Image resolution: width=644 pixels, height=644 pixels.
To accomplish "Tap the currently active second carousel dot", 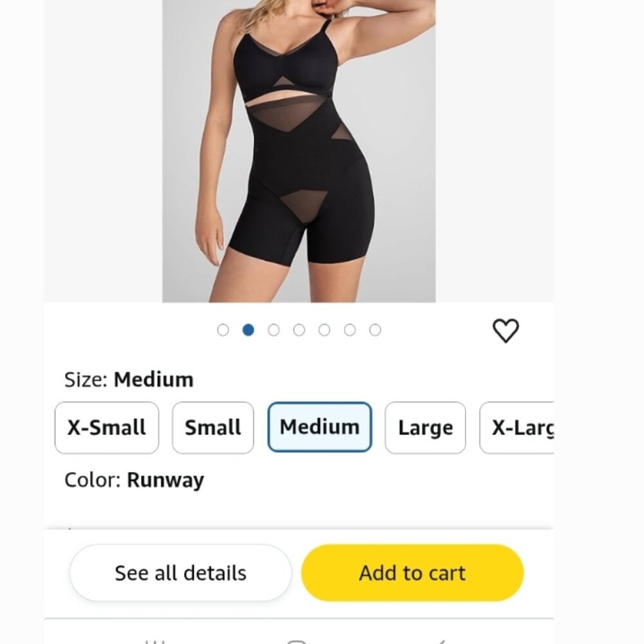I will (249, 329).
